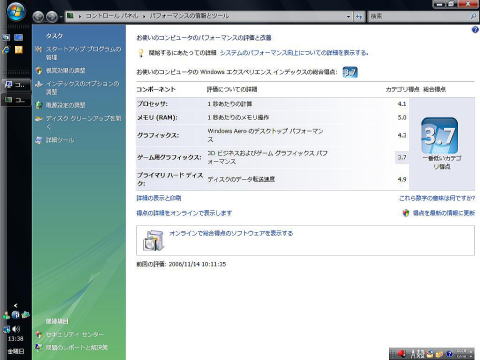Open オンラインで総合得点のソフトウェアを表示する link
Screen dimensions: 480x360
(231, 233)
